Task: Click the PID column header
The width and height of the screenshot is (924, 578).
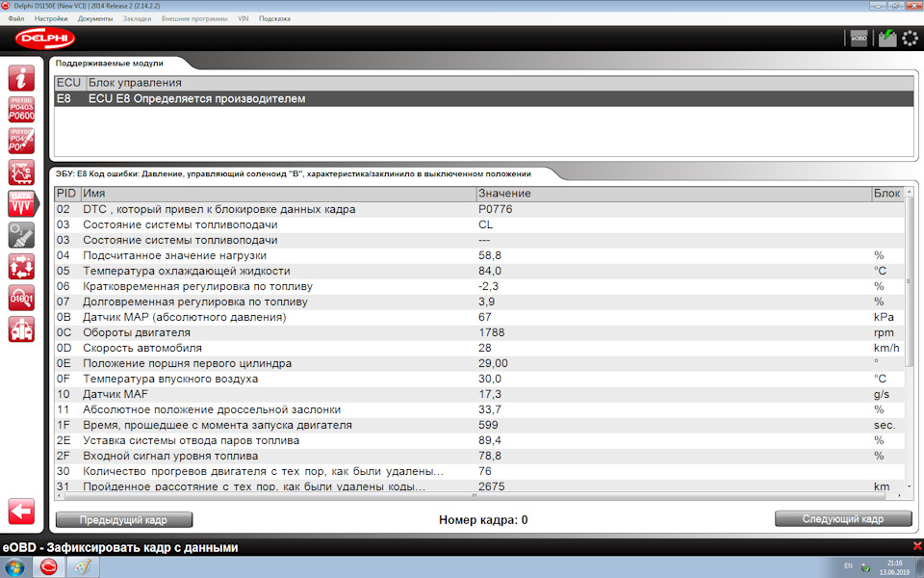Action: 66,194
